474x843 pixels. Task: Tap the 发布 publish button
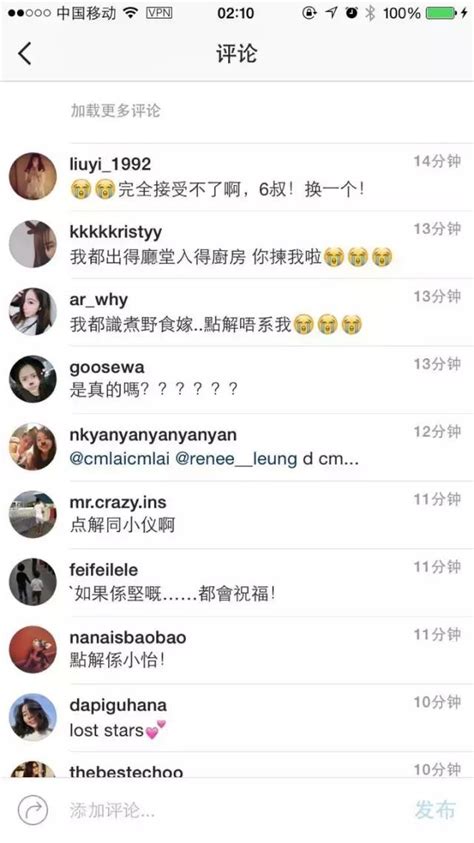pos(435,810)
